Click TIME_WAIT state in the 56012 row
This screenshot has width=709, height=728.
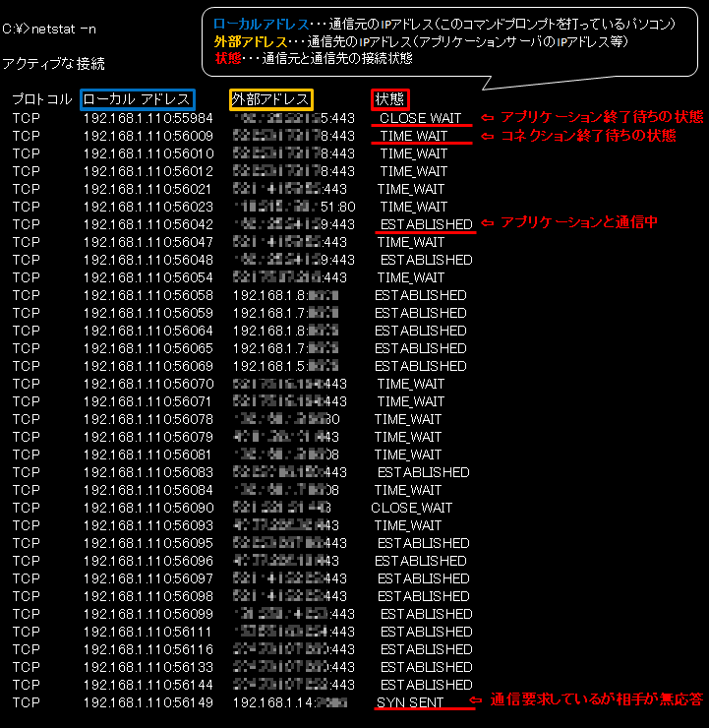pos(414,172)
